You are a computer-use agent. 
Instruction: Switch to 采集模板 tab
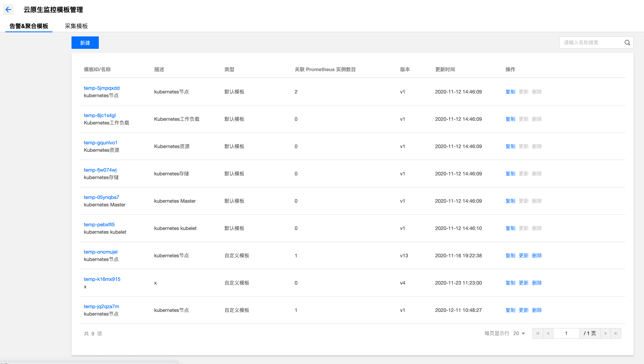point(76,26)
